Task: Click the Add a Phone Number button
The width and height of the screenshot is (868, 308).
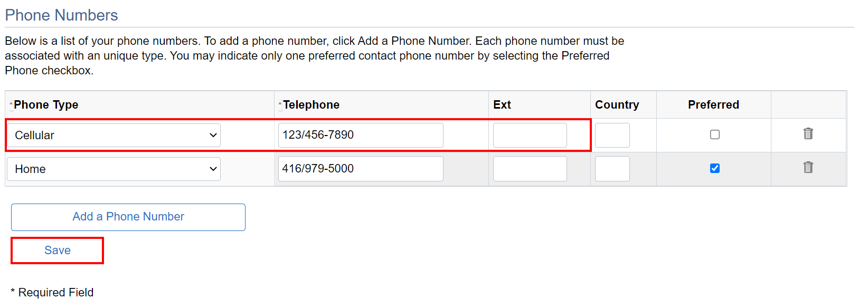Action: (128, 217)
